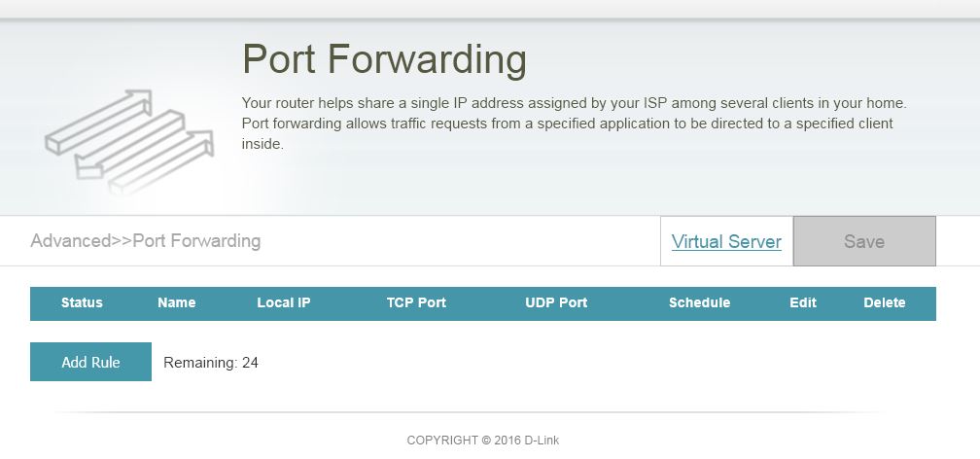Click the Delete column header
Image resolution: width=980 pixels, height=459 pixels.
[885, 302]
